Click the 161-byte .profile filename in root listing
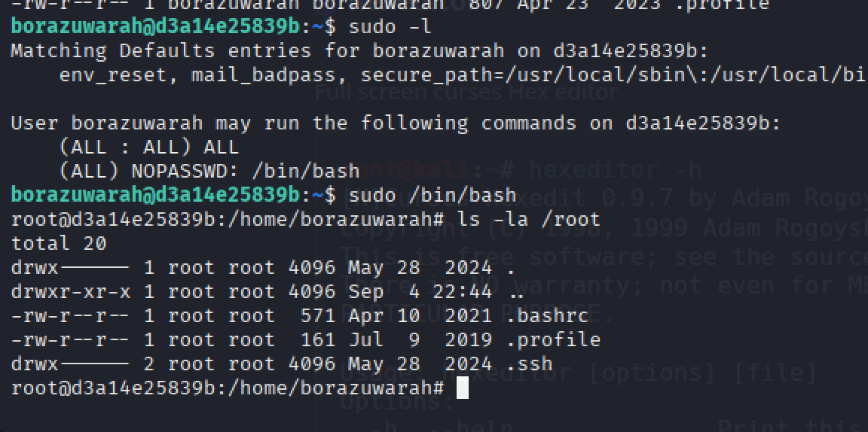 pos(554,340)
